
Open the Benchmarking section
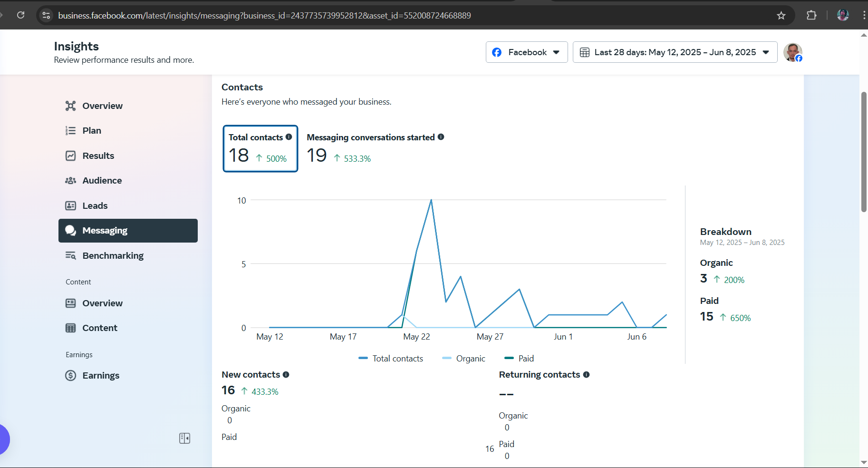click(x=113, y=256)
